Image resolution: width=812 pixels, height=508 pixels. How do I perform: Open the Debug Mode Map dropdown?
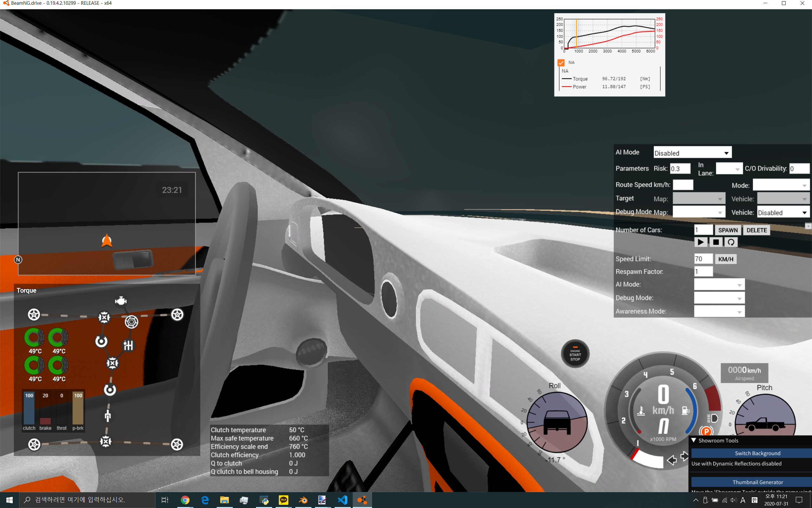coord(699,212)
